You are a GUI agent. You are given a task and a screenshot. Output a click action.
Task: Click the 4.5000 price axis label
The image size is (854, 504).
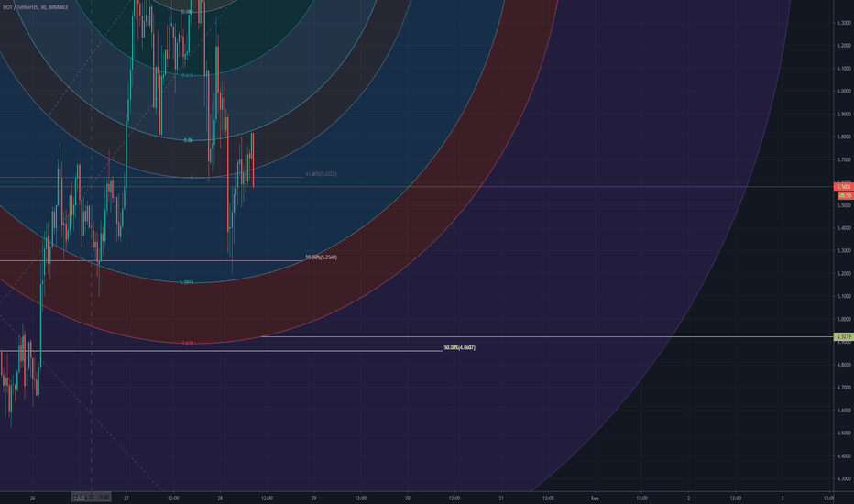(x=844, y=433)
